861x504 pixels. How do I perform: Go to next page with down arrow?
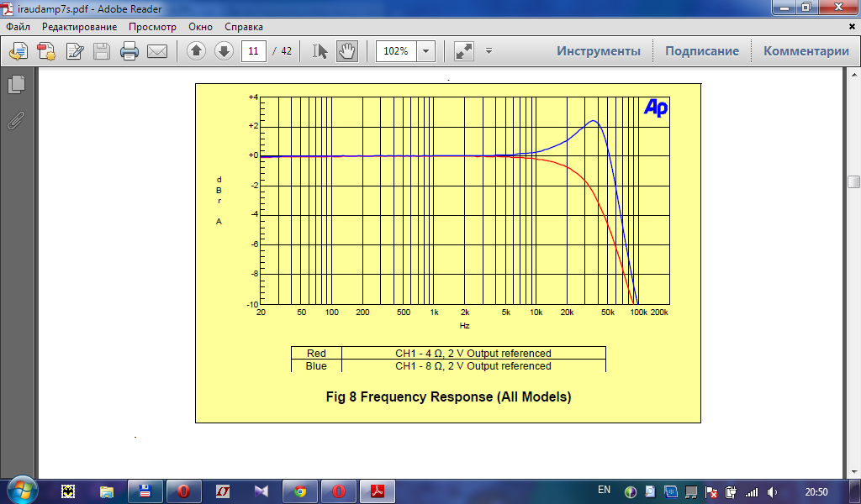pos(224,51)
